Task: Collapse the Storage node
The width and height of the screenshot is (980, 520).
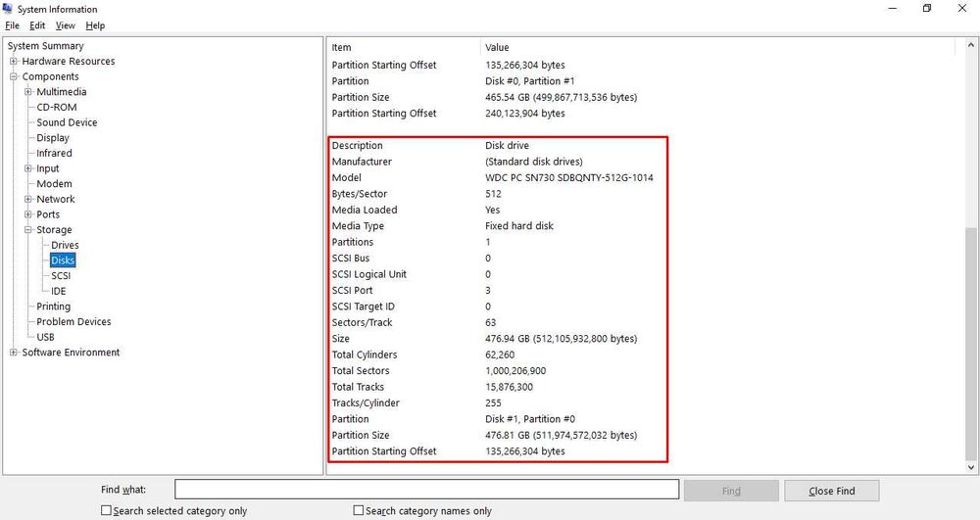Action: (28, 230)
